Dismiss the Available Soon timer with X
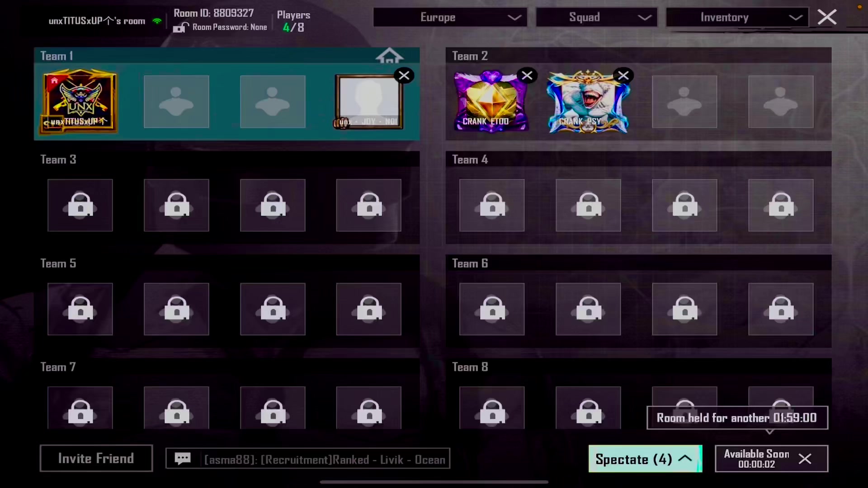This screenshot has height=488, width=868. click(805, 459)
